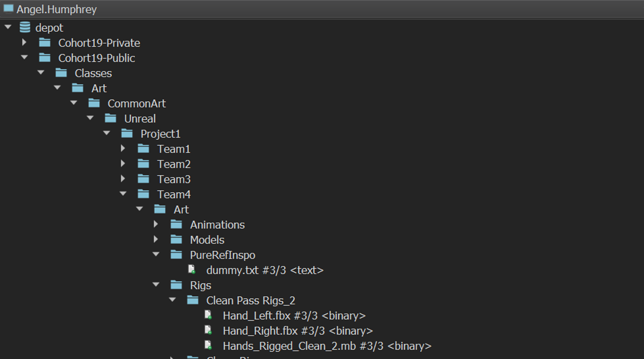644x359 pixels.
Task: Click the Hands_Rigged_Clean_2.mb file icon
Action: click(208, 345)
